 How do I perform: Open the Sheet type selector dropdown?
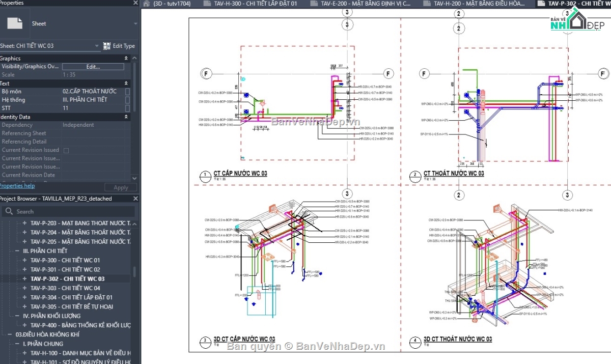point(135,23)
